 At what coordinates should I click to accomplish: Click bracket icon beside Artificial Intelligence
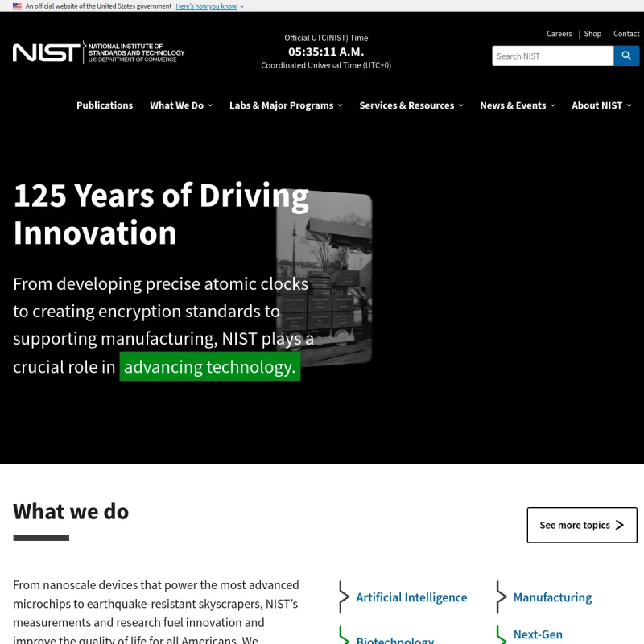tap(345, 597)
